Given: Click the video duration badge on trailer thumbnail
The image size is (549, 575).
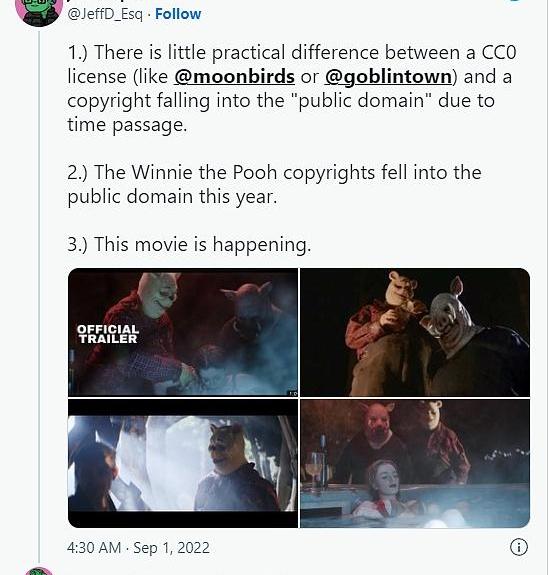Looking at the screenshot, I should click(293, 393).
